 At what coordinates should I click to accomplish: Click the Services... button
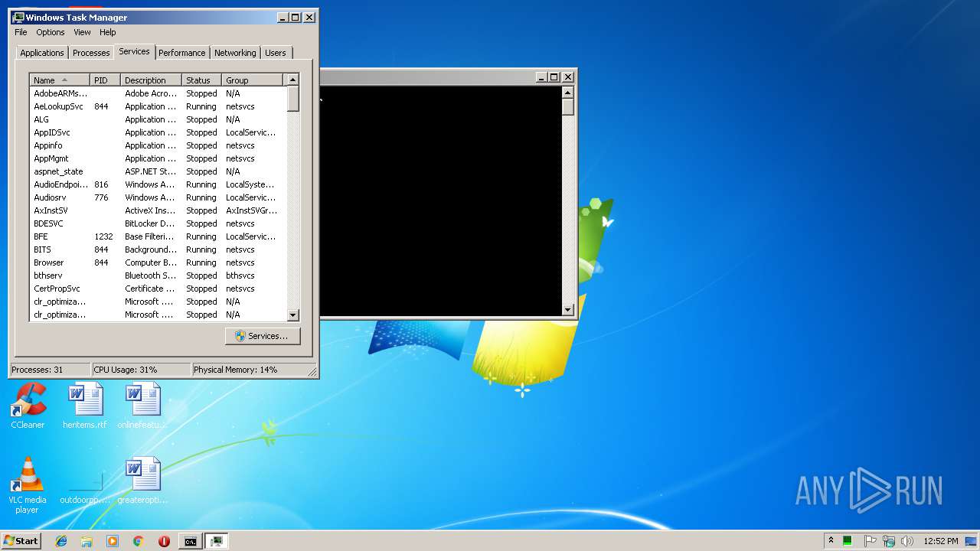coord(263,336)
